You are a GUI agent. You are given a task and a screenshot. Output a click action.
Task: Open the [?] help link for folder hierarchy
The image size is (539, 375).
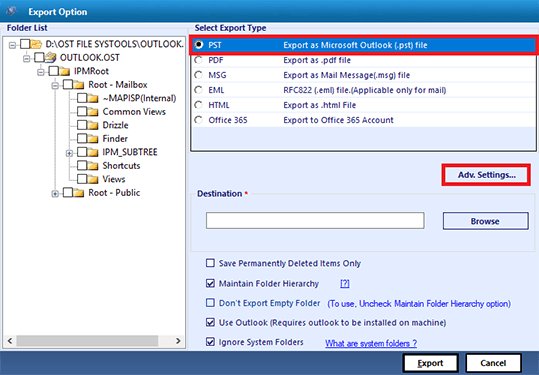[345, 284]
